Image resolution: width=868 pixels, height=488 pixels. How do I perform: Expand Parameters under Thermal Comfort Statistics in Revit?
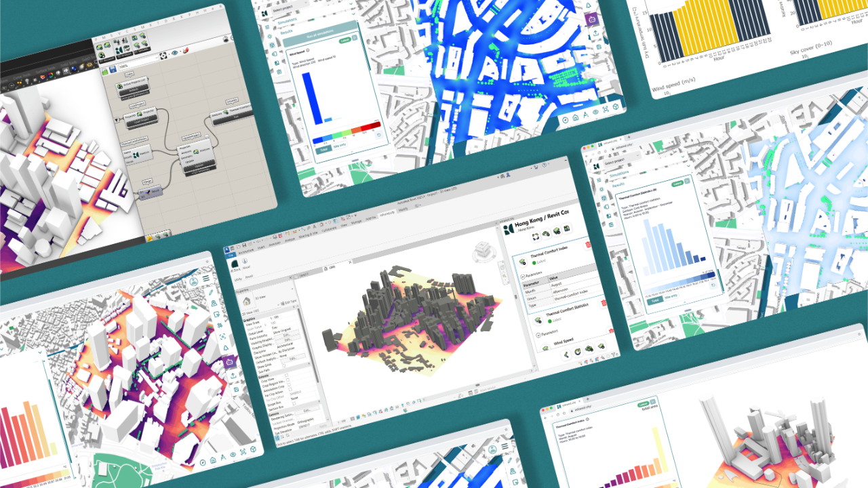coord(538,335)
